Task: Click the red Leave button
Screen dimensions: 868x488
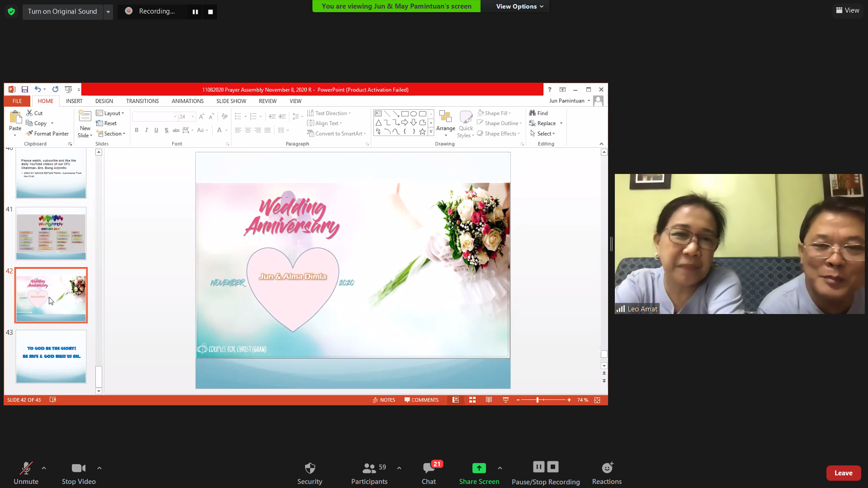Action: 843,473
